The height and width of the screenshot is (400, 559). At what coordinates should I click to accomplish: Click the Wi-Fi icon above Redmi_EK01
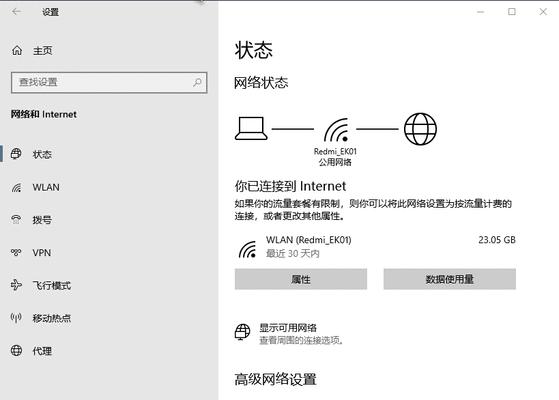[336, 130]
